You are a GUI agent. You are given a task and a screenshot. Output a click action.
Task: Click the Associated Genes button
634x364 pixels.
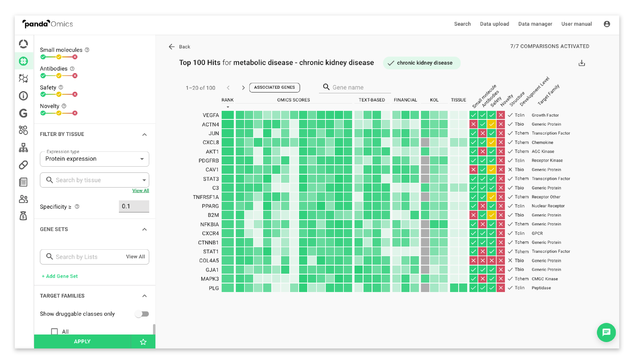[274, 88]
